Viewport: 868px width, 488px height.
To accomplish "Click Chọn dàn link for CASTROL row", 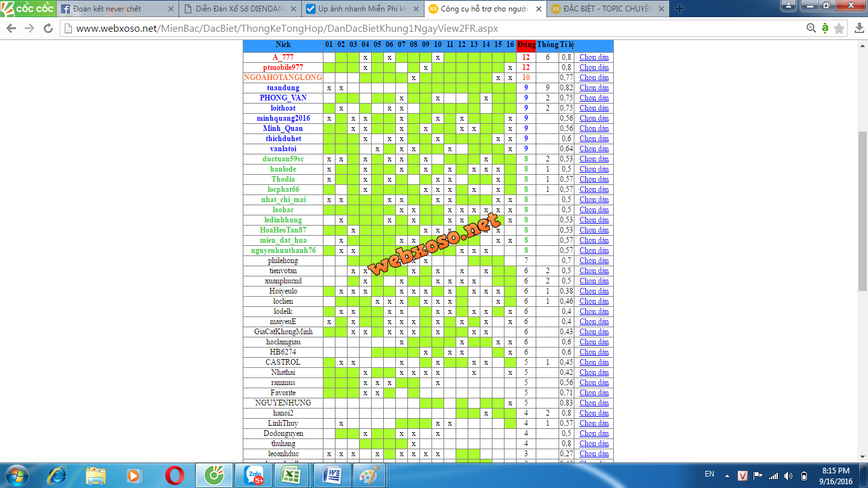I will [x=593, y=362].
